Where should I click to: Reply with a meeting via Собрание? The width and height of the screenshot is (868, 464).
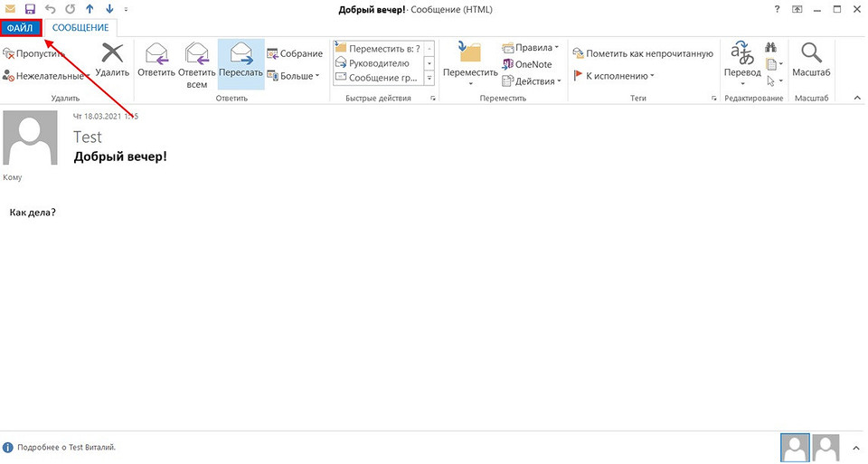click(295, 53)
